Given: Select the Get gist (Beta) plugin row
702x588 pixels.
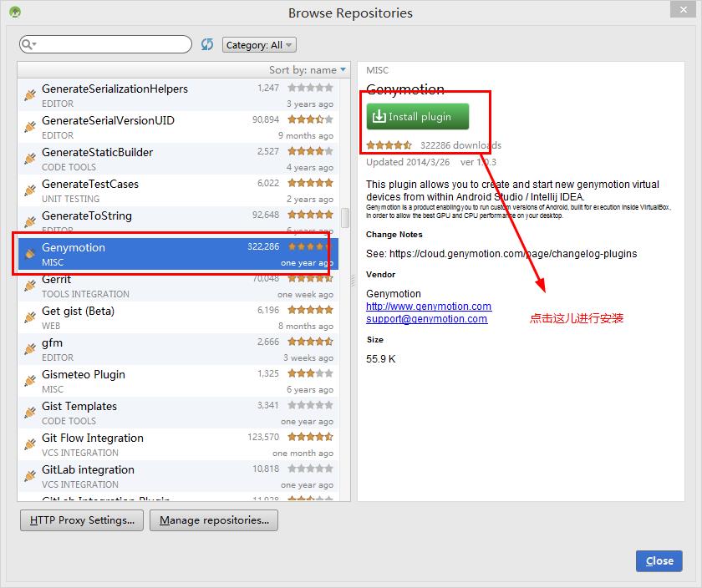Looking at the screenshot, I should pyautogui.click(x=178, y=317).
